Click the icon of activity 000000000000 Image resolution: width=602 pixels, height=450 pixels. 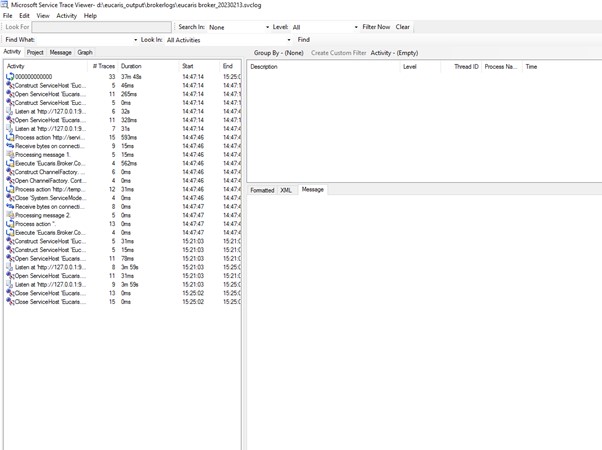click(x=10, y=77)
